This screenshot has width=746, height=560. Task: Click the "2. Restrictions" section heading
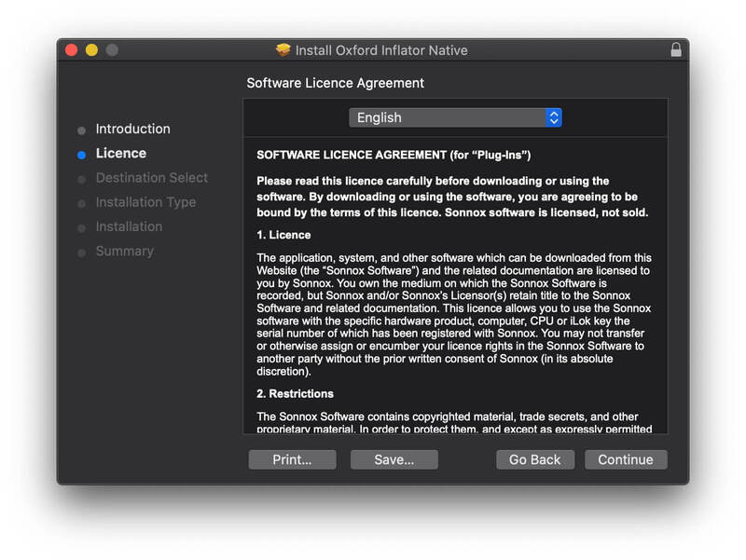click(x=295, y=393)
